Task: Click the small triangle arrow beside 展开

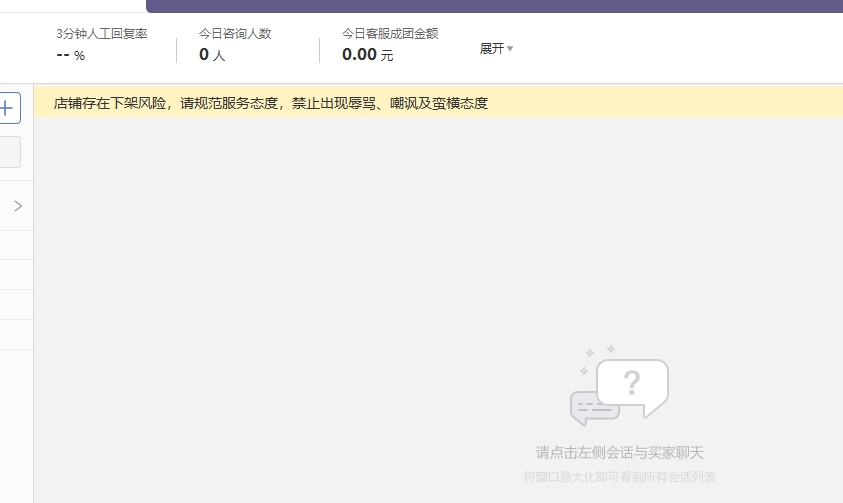Action: (510, 49)
